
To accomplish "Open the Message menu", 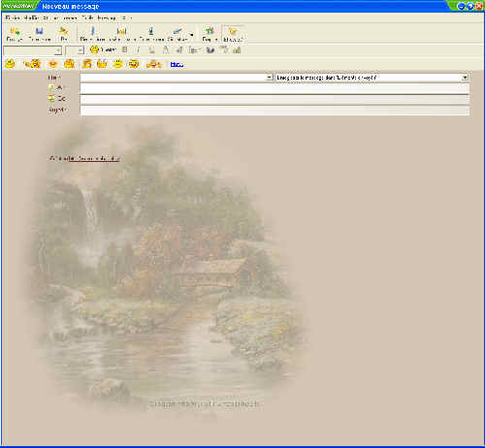I will click(107, 18).
